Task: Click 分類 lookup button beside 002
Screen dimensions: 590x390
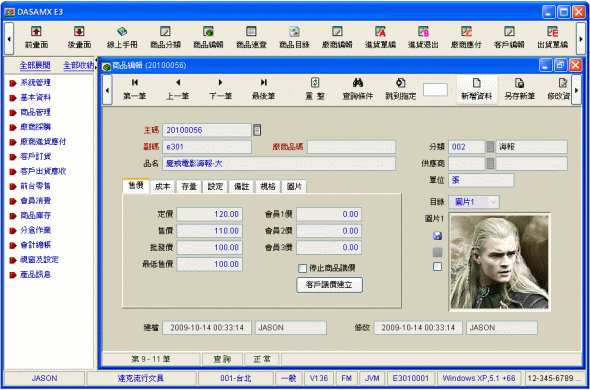Action: click(490, 147)
